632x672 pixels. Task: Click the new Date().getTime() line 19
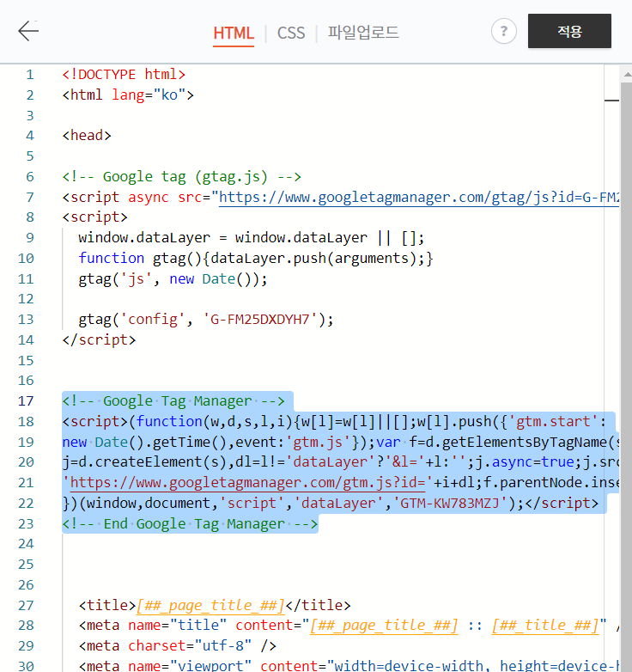tap(340, 443)
